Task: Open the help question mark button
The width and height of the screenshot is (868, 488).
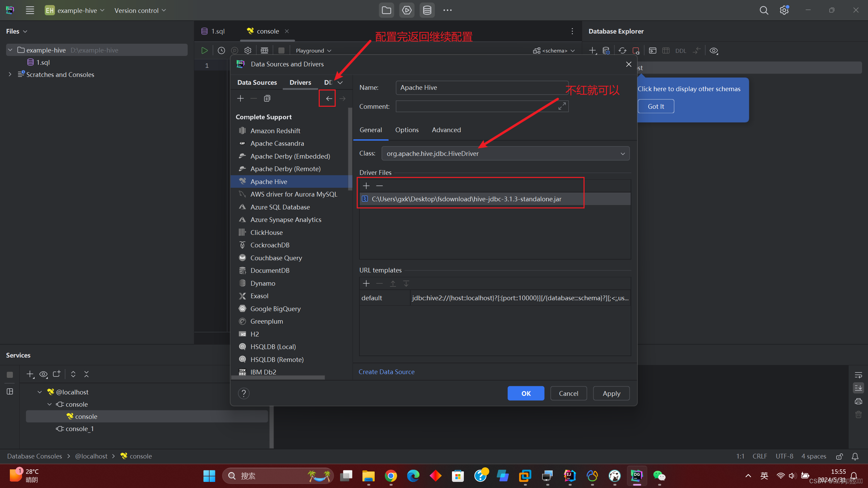Action: (243, 393)
